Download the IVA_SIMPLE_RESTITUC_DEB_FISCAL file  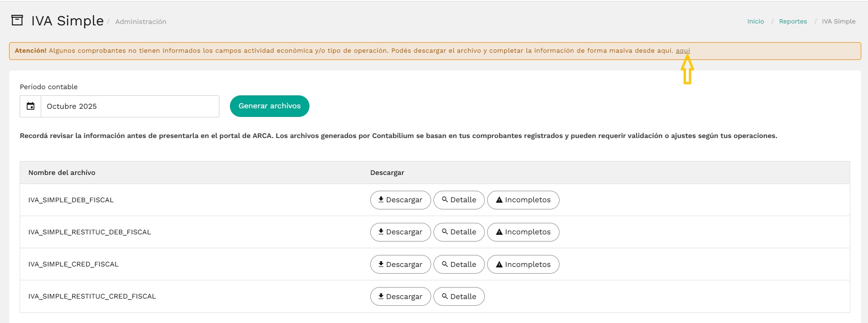point(400,232)
